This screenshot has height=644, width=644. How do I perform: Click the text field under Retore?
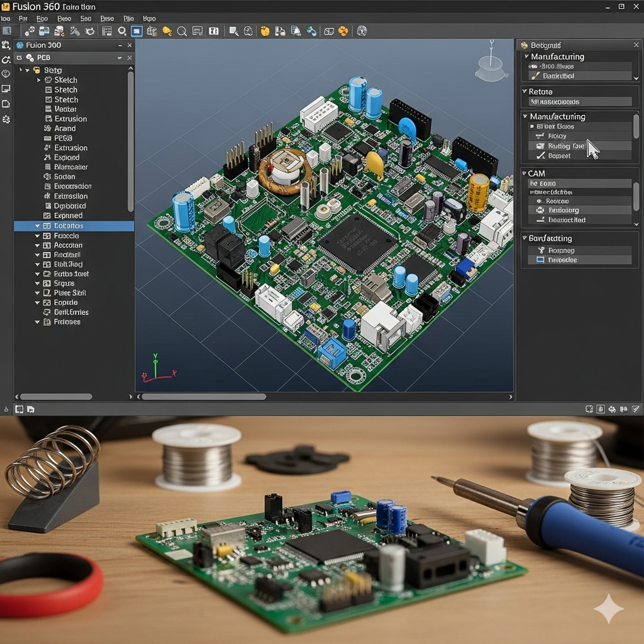click(x=580, y=102)
